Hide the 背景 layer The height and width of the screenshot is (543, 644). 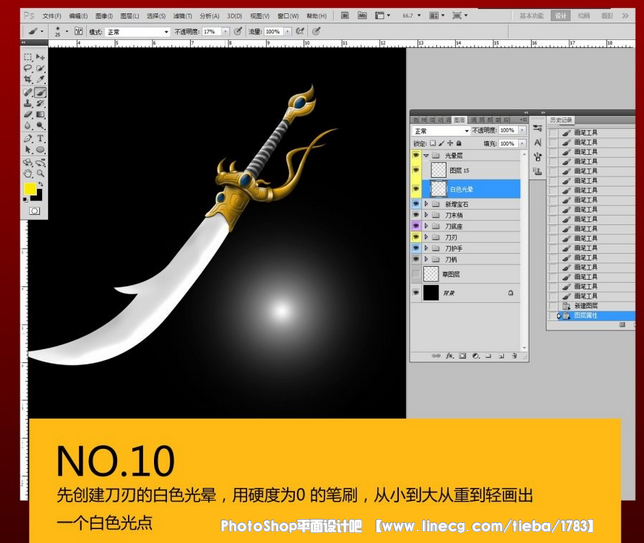click(416, 292)
